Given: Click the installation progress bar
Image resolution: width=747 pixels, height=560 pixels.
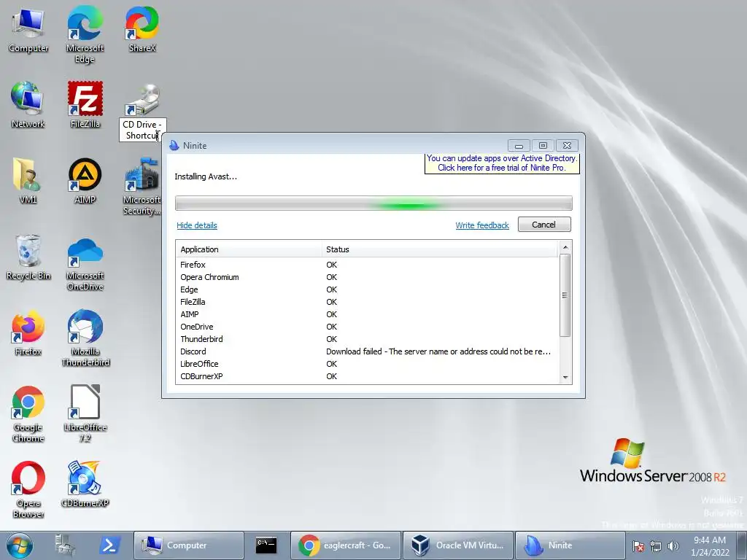Looking at the screenshot, I should click(x=373, y=203).
